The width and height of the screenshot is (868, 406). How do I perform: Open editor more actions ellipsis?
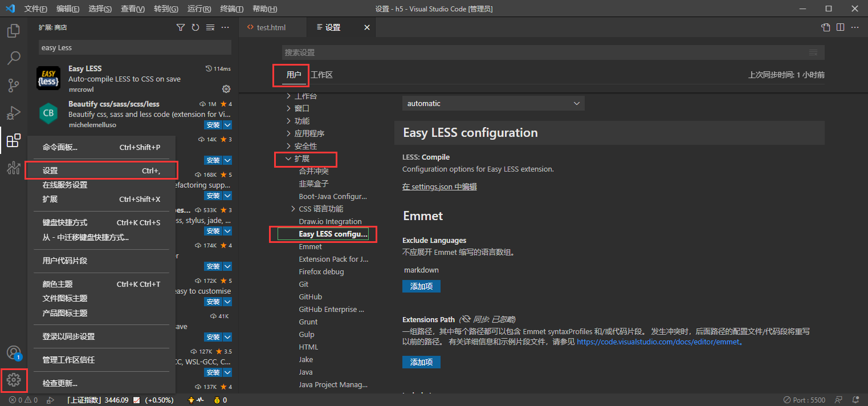[x=855, y=27]
